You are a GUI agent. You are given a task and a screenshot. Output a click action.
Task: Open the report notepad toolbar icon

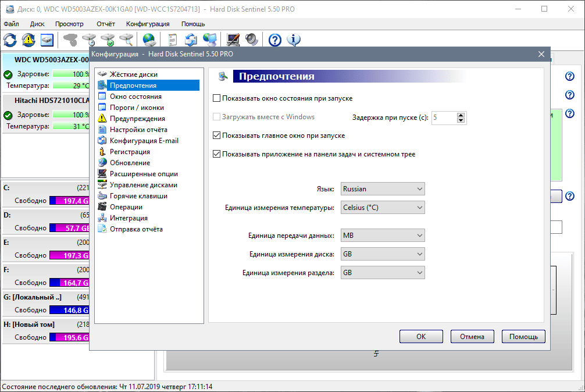(172, 40)
